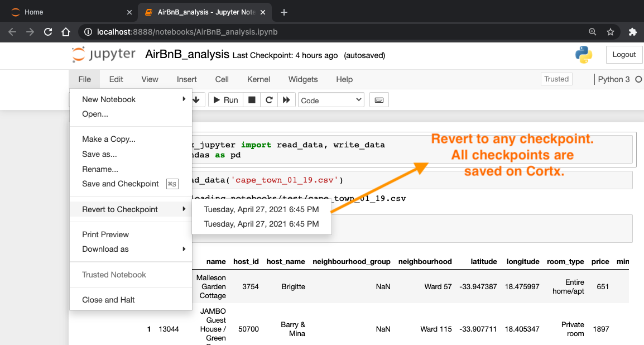Click Save and Checkpoint

(x=131, y=184)
